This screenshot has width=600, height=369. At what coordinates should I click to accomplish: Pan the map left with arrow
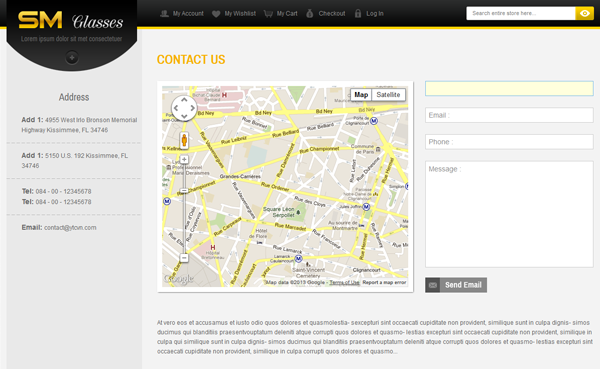tap(176, 108)
